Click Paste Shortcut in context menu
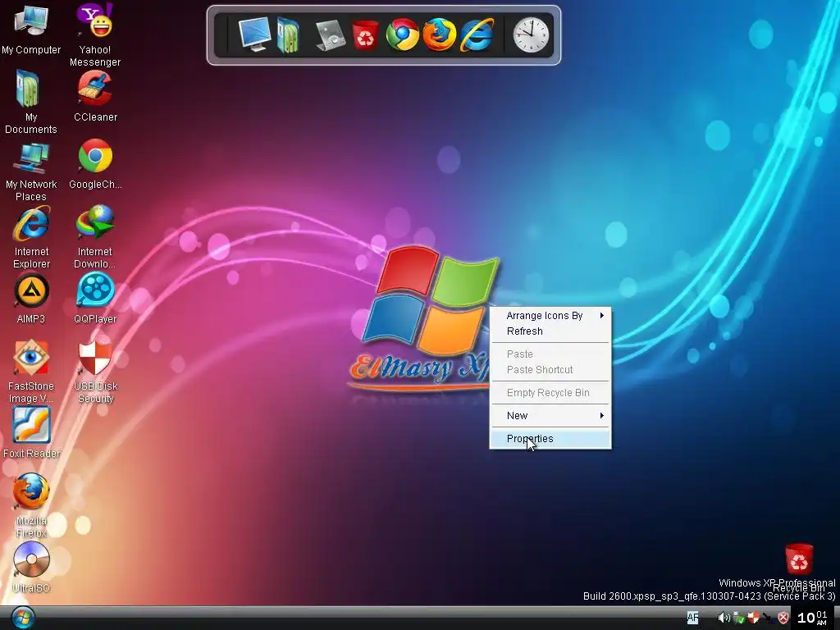Image resolution: width=840 pixels, height=630 pixels. (x=550, y=370)
